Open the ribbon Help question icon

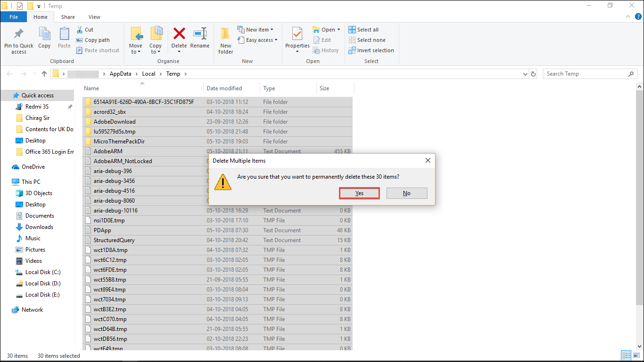click(x=638, y=16)
